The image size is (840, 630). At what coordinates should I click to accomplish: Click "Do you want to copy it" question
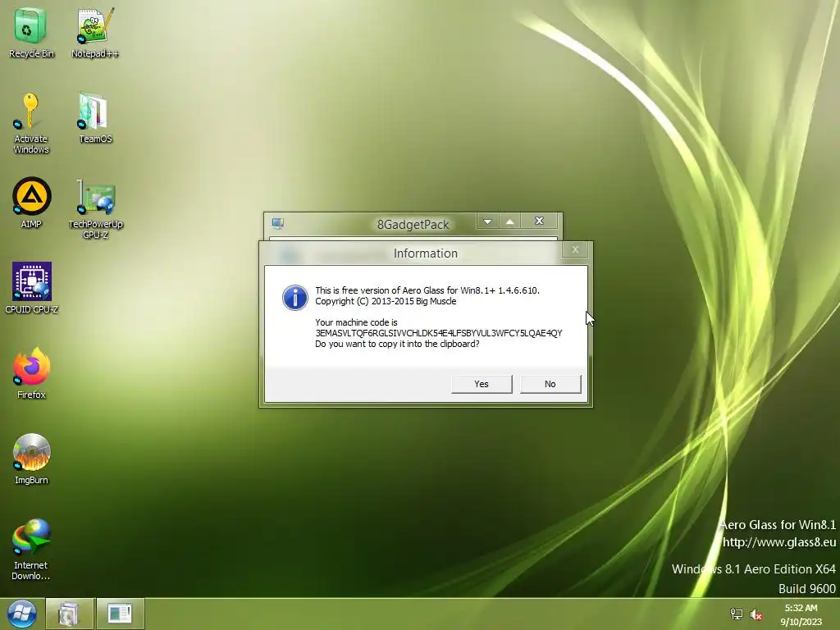(397, 344)
